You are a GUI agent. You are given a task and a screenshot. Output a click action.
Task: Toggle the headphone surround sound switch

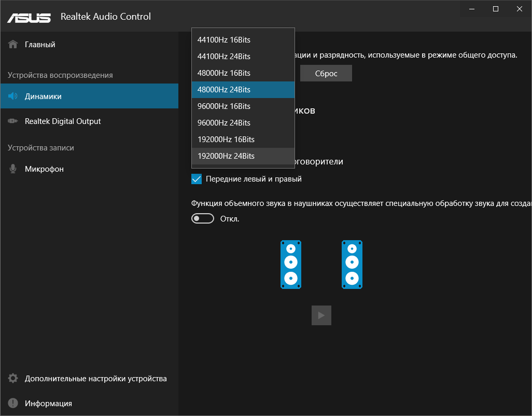pyautogui.click(x=203, y=219)
